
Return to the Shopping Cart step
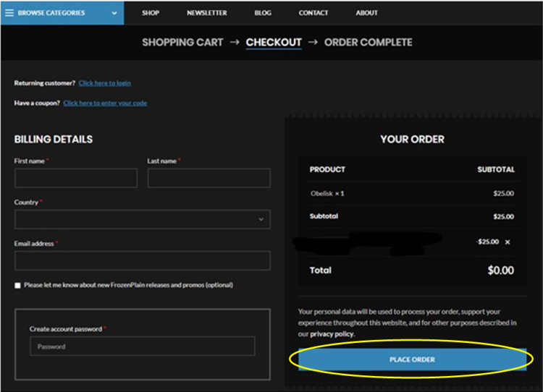click(x=182, y=42)
